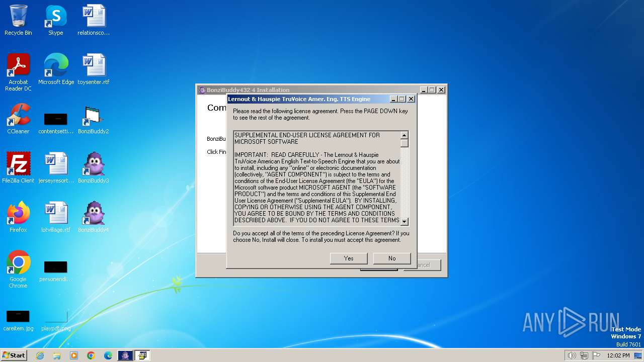The width and height of the screenshot is (644, 362).
Task: Click the network tray icon
Action: [x=584, y=355]
